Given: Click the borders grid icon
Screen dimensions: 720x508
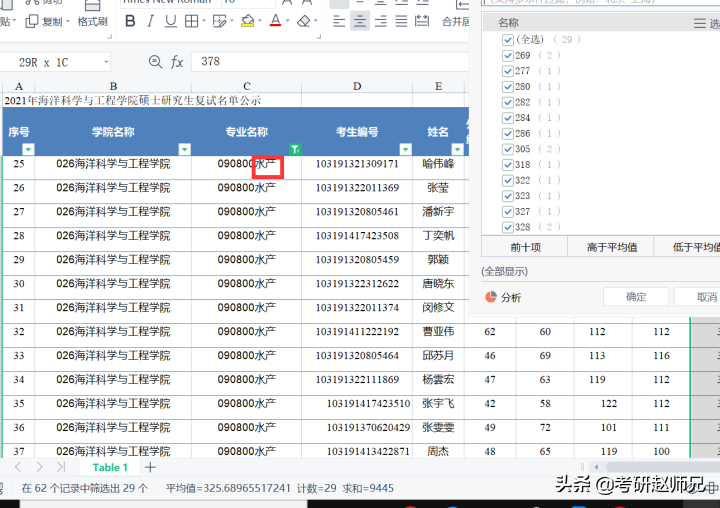Looking at the screenshot, I should 191,21.
